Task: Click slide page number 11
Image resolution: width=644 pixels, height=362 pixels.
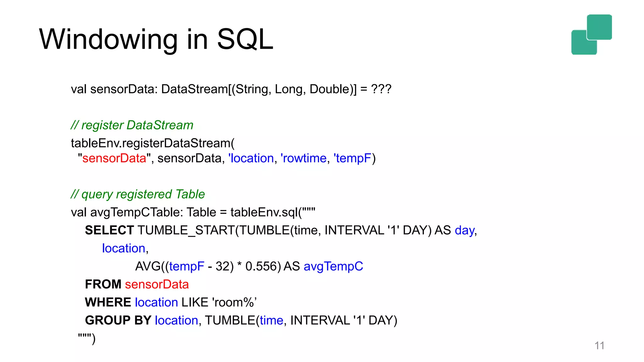Action: pos(599,345)
